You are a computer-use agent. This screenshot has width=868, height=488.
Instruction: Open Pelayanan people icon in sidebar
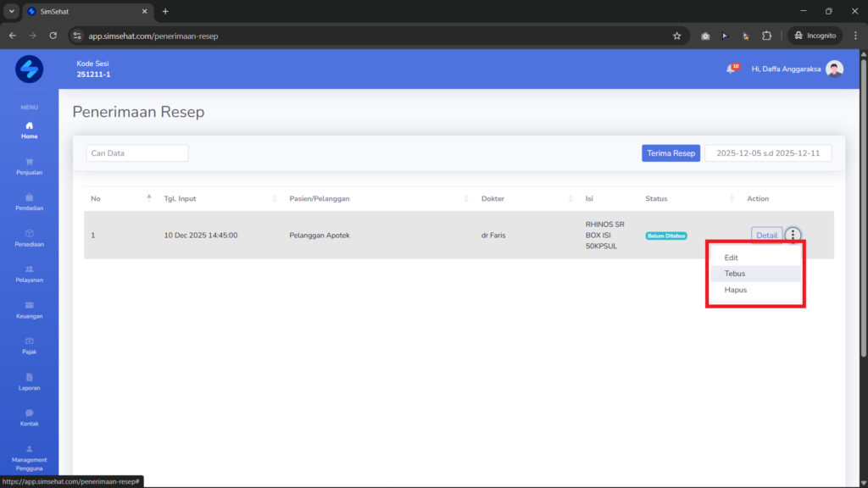[x=30, y=269]
